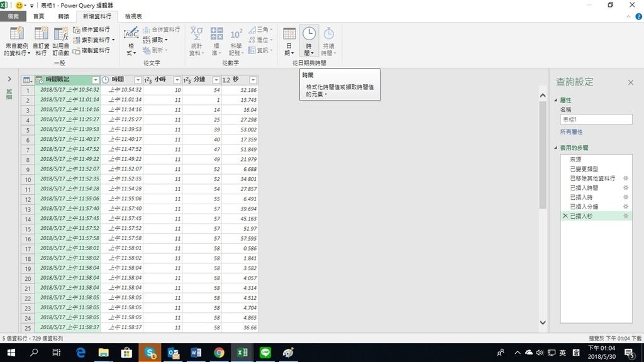Open 進位 (Rounding) dropdown
644x362 pixels.
coord(261,40)
